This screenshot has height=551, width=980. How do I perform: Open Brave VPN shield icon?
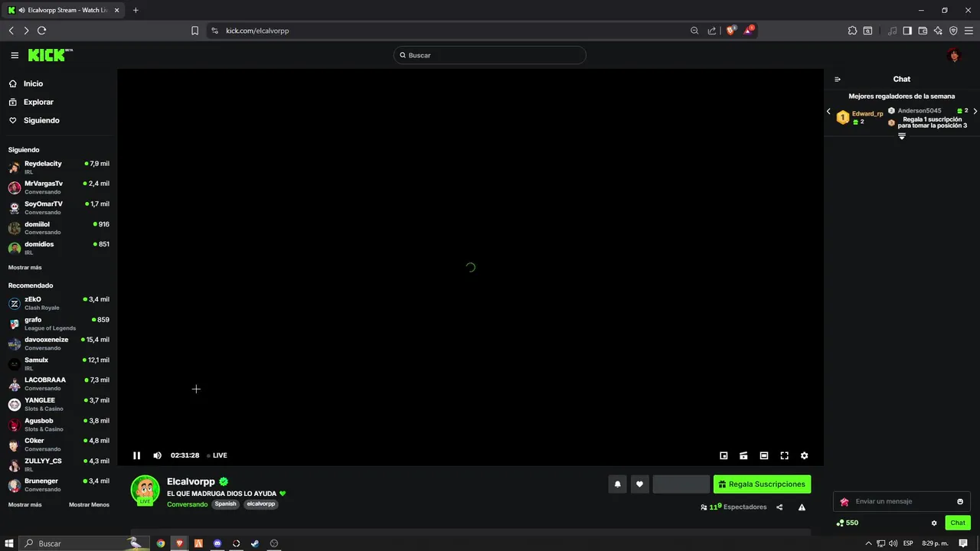tap(953, 31)
